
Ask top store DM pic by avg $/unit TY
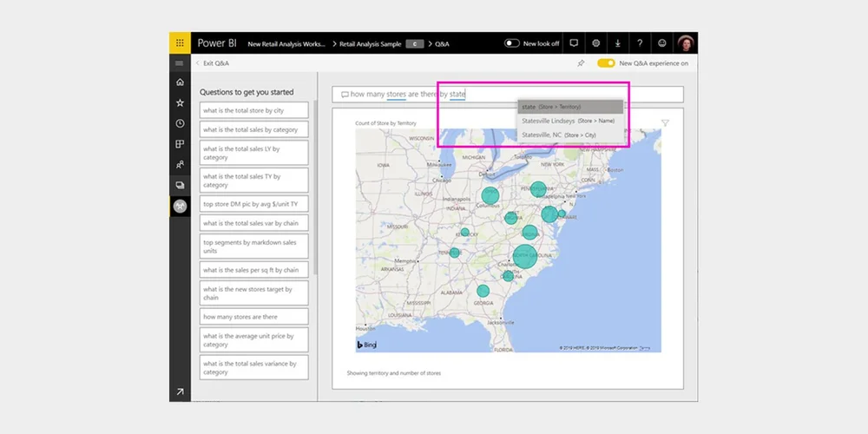coord(254,204)
